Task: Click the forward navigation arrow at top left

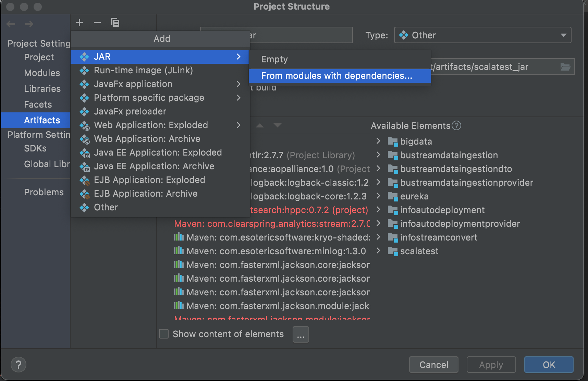Action: [x=29, y=24]
